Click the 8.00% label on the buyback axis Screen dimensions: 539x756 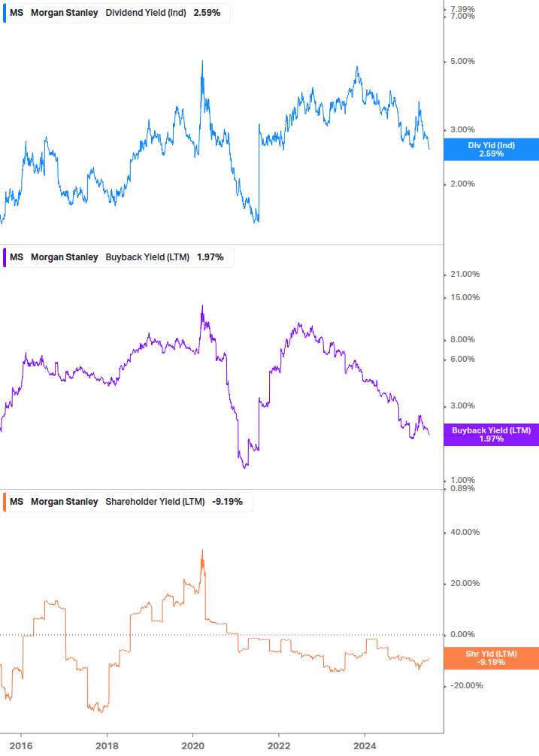[462, 340]
